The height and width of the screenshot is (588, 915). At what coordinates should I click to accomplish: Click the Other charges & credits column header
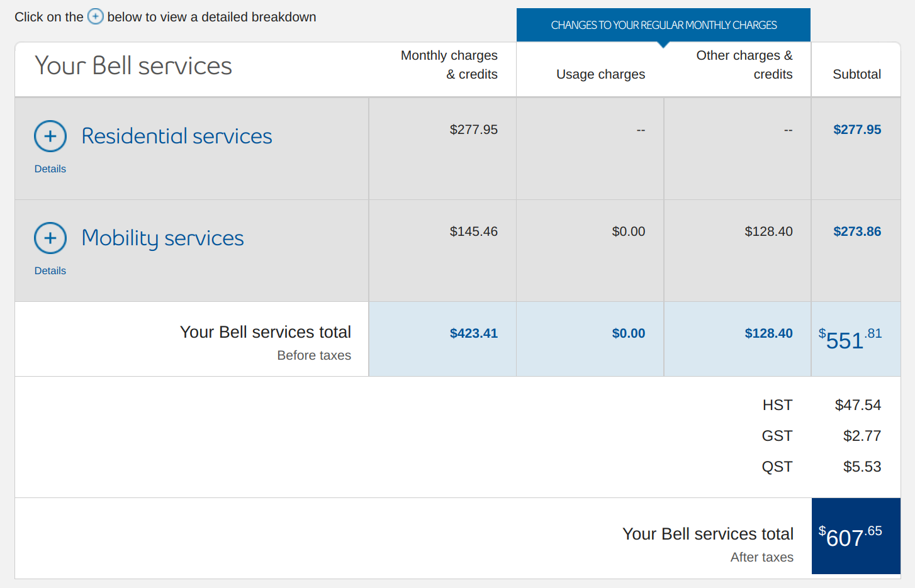coord(744,65)
